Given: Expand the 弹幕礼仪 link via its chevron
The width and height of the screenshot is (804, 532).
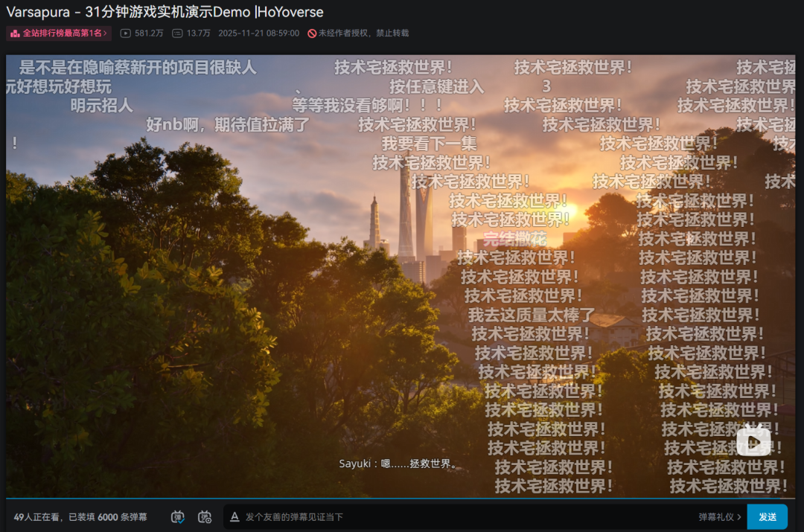Looking at the screenshot, I should (738, 516).
